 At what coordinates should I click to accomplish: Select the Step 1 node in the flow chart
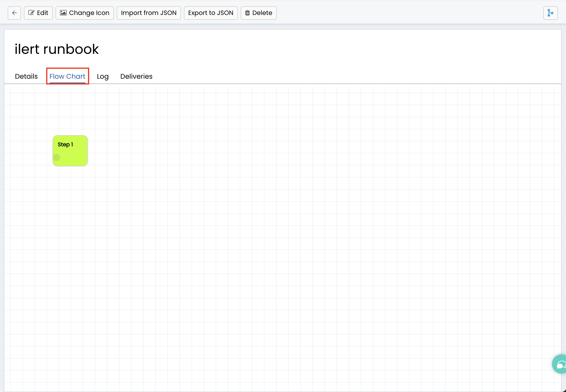(70, 151)
